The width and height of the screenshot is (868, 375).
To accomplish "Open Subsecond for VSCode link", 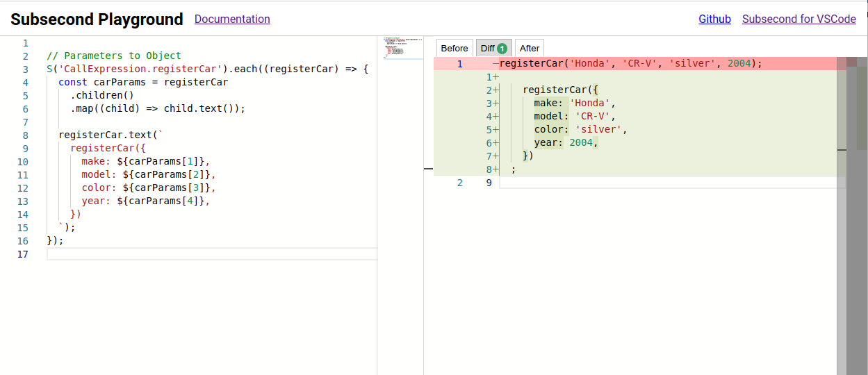I will 799,19.
